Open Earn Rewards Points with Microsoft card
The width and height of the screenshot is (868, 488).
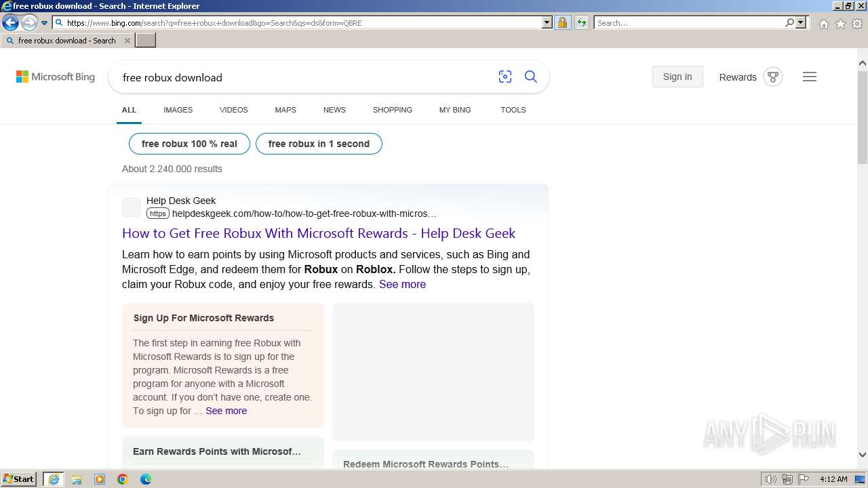pyautogui.click(x=217, y=451)
